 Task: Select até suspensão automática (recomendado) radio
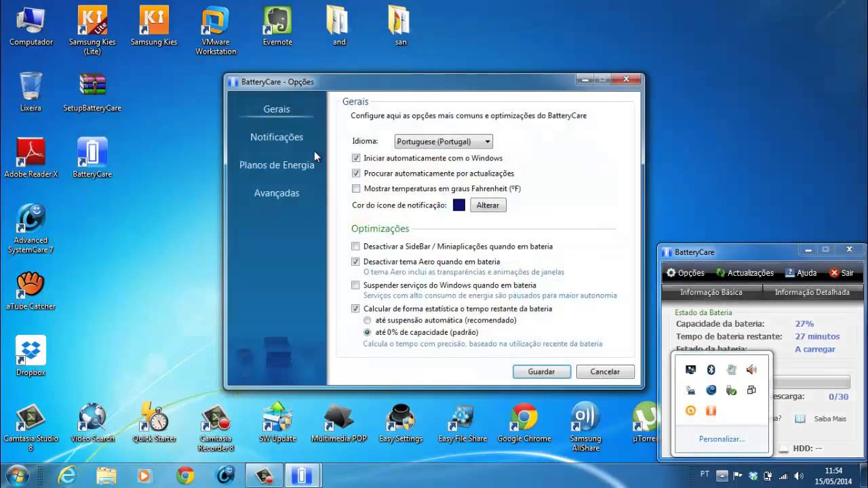click(368, 320)
